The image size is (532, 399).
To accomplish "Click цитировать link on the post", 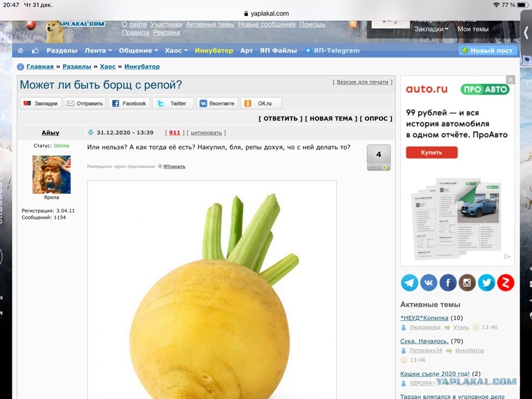I will click(x=206, y=132).
